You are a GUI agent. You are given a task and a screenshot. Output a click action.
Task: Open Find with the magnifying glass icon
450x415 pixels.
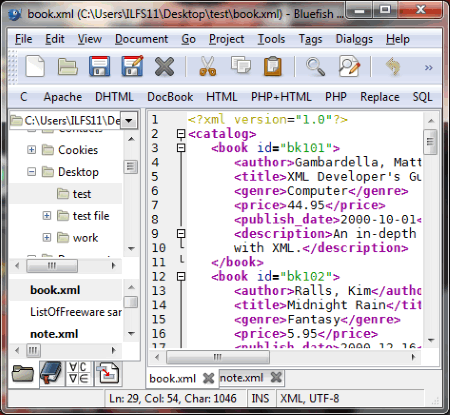point(315,66)
